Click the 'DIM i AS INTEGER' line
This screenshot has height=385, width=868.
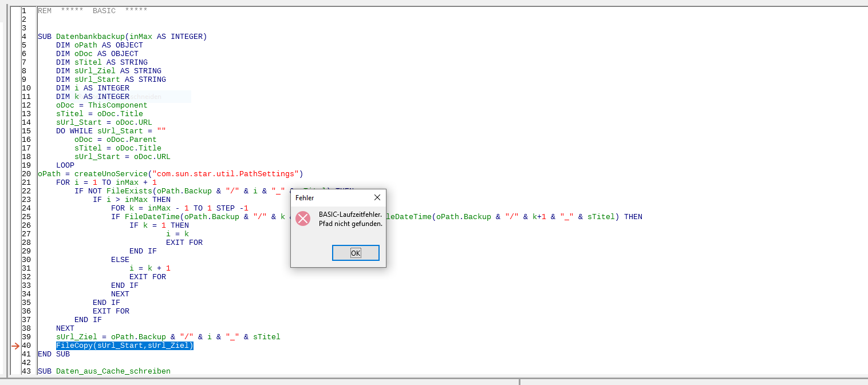[93, 88]
